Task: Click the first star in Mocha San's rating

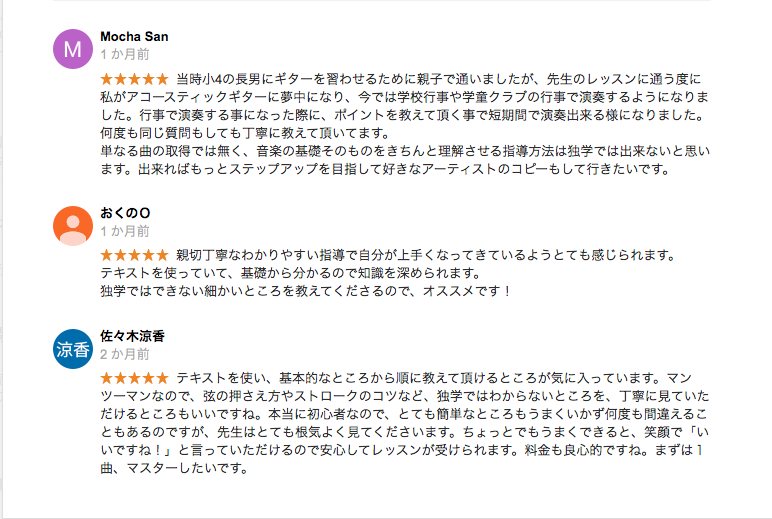Action: click(107, 78)
